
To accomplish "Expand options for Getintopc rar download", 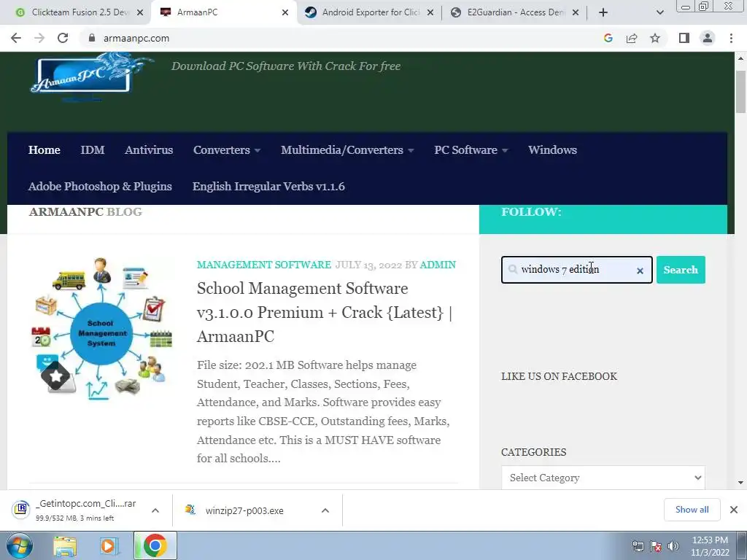I will coord(155,510).
